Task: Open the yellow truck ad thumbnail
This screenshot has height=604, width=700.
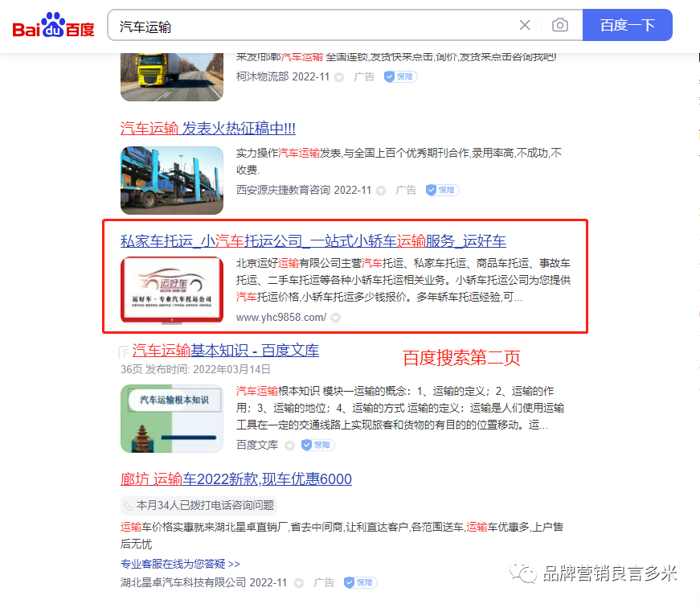Action: click(172, 77)
